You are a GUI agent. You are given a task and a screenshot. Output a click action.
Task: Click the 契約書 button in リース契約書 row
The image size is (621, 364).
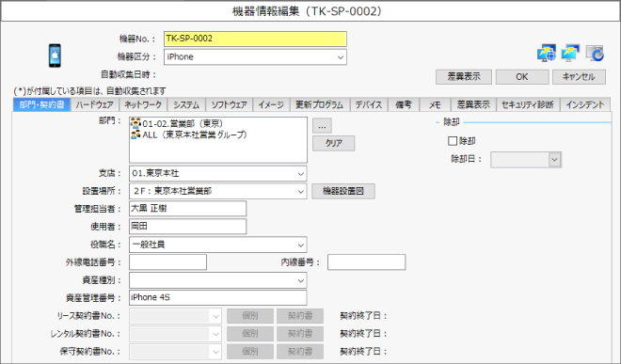click(x=300, y=316)
